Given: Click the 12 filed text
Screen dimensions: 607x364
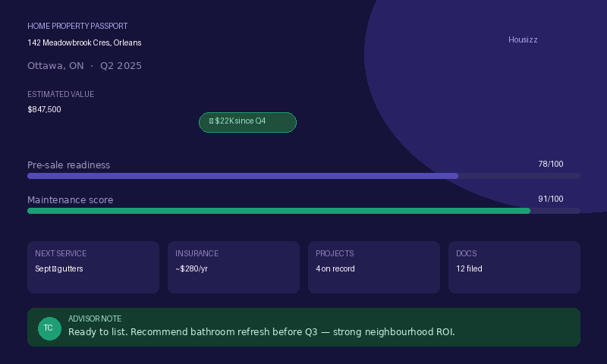Looking at the screenshot, I should [x=469, y=268].
